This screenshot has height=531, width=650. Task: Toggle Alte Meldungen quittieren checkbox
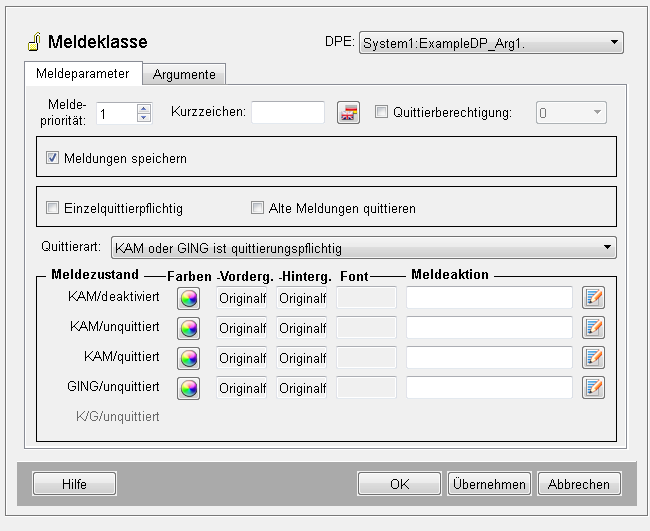[x=258, y=208]
